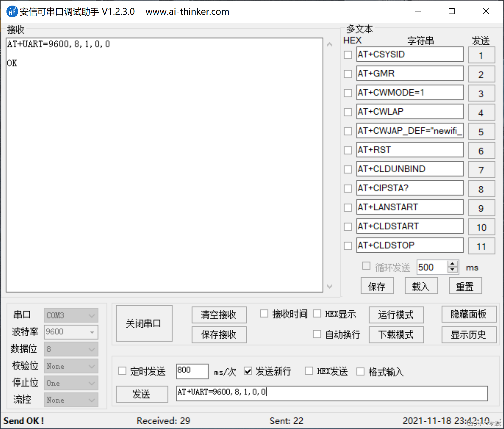Screen dimensions: 504x429
Task: Click 显示历史 to show history
Action: click(x=469, y=335)
